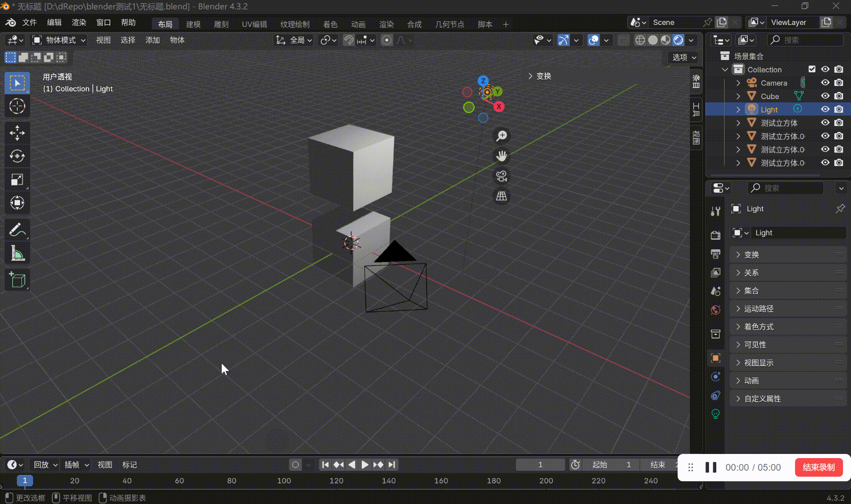Switch to the 建模 workspace tab
The height and width of the screenshot is (504, 851).
[x=193, y=24]
